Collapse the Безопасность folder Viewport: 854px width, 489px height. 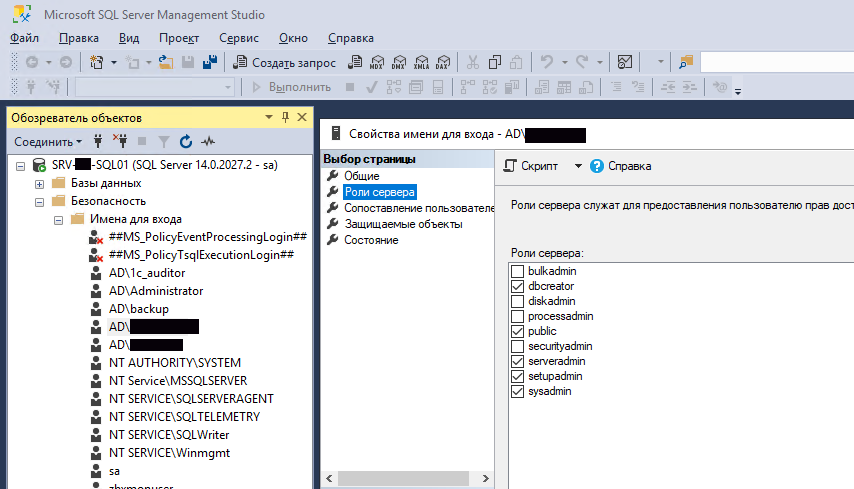pos(39,202)
